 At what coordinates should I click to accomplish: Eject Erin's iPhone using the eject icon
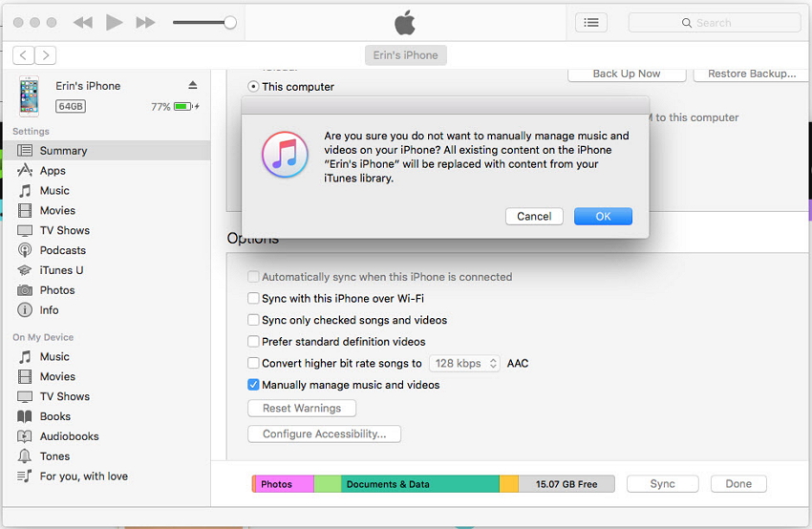point(193,85)
